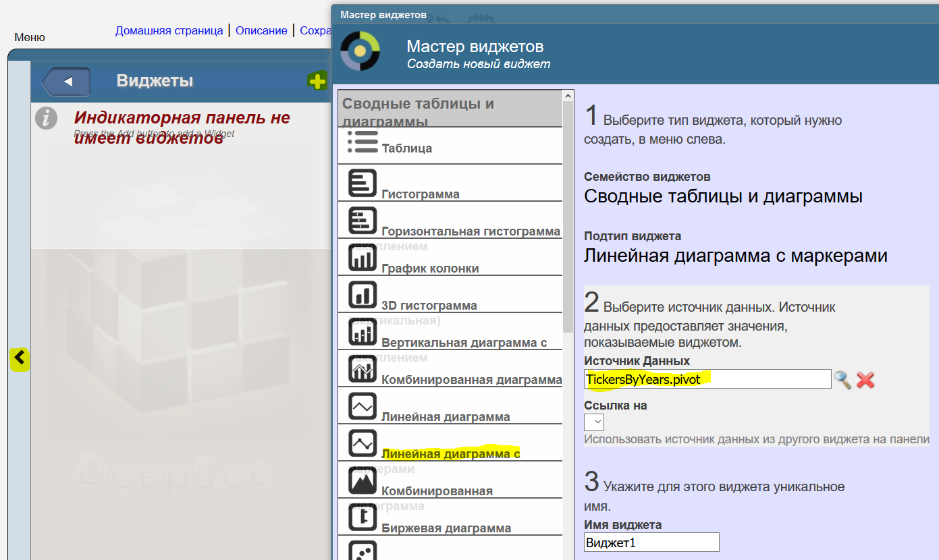Image resolution: width=939 pixels, height=560 pixels.
Task: Pick the Горизонтальная гистограмма icon
Action: coord(363,220)
